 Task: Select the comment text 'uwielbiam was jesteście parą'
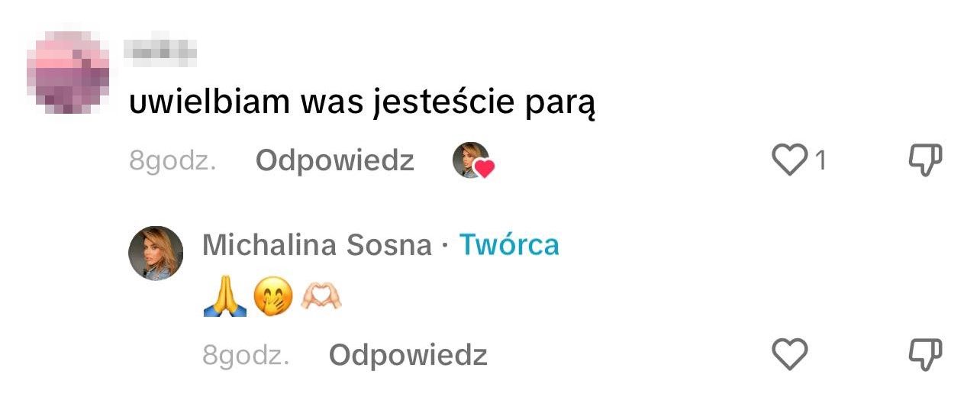361,102
